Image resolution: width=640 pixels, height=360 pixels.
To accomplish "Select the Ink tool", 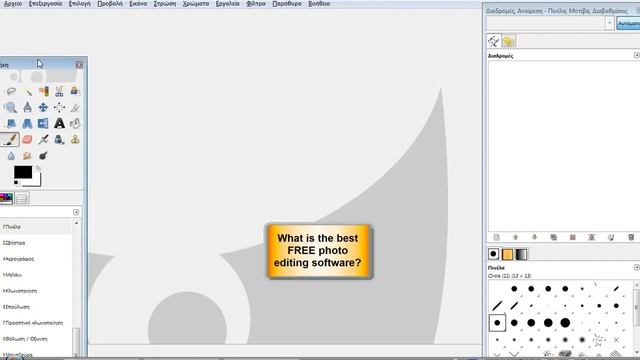I will coord(59,139).
